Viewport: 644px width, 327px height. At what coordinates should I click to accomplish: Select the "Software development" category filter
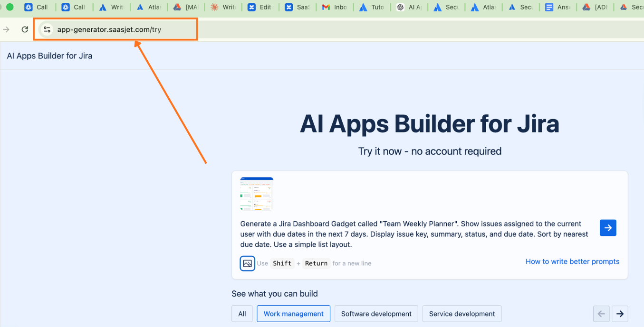pos(376,314)
